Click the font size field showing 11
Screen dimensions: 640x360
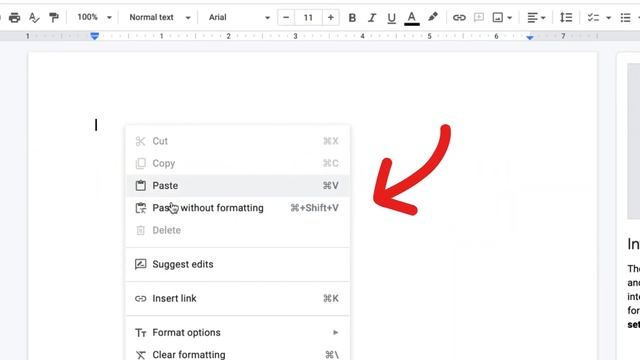(308, 18)
